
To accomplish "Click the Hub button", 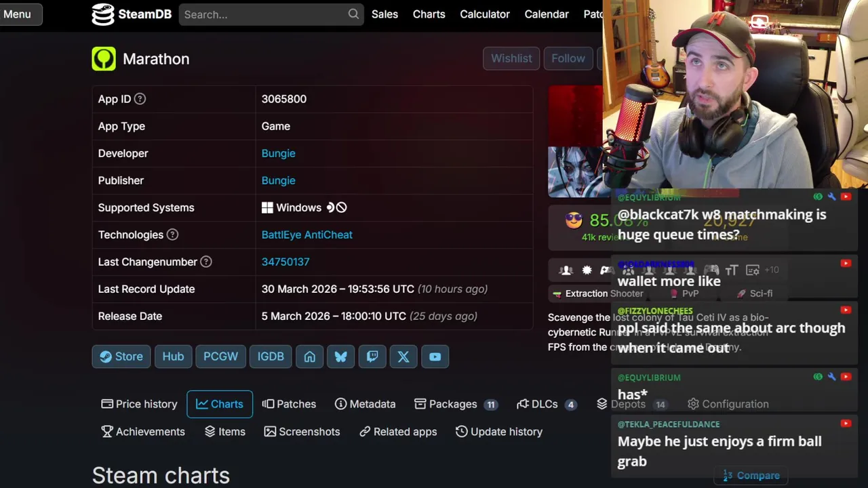I will (x=173, y=357).
